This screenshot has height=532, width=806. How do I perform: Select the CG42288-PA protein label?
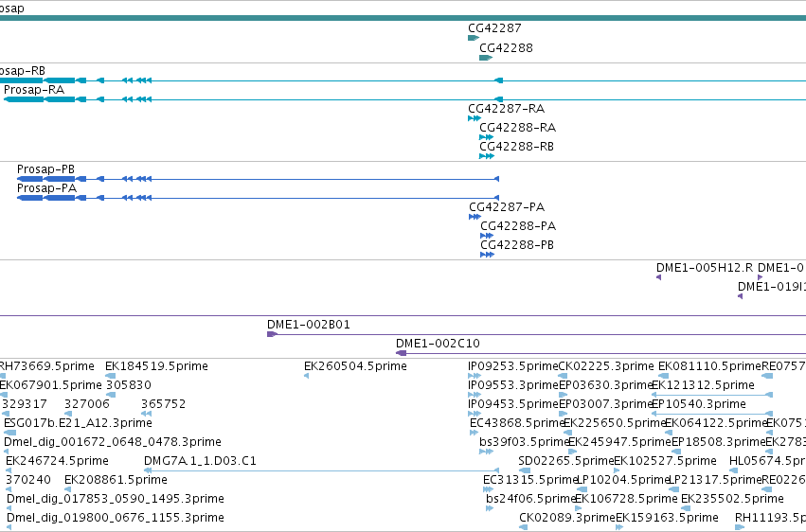(x=518, y=226)
